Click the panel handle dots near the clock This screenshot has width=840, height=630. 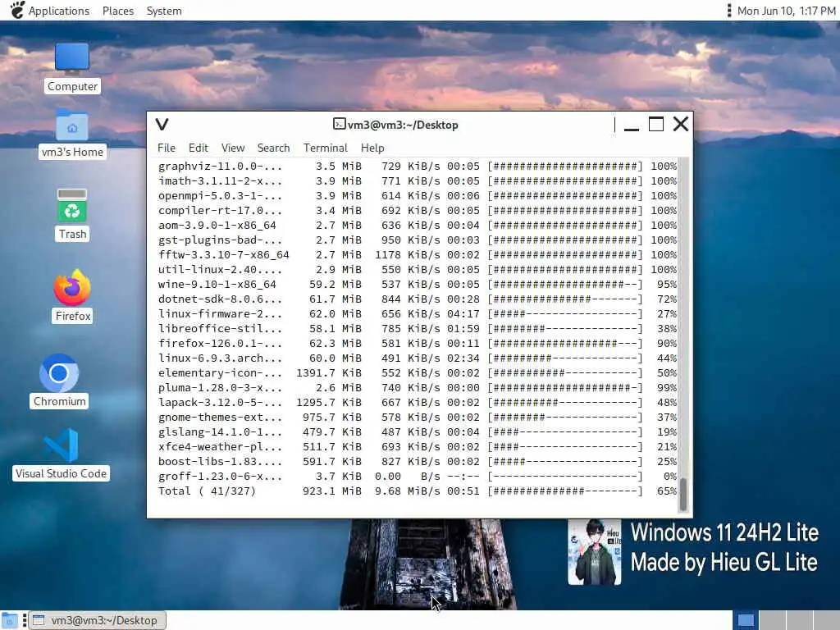(x=728, y=10)
